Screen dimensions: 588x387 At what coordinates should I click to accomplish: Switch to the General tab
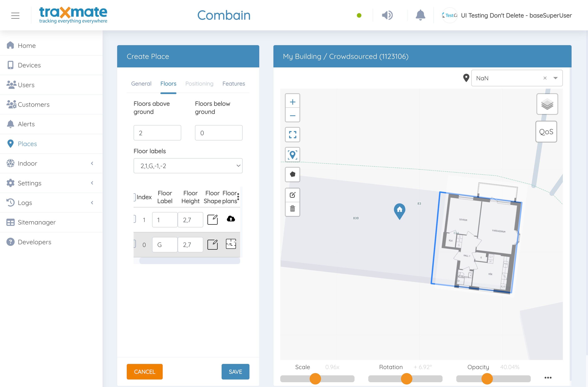tap(141, 84)
